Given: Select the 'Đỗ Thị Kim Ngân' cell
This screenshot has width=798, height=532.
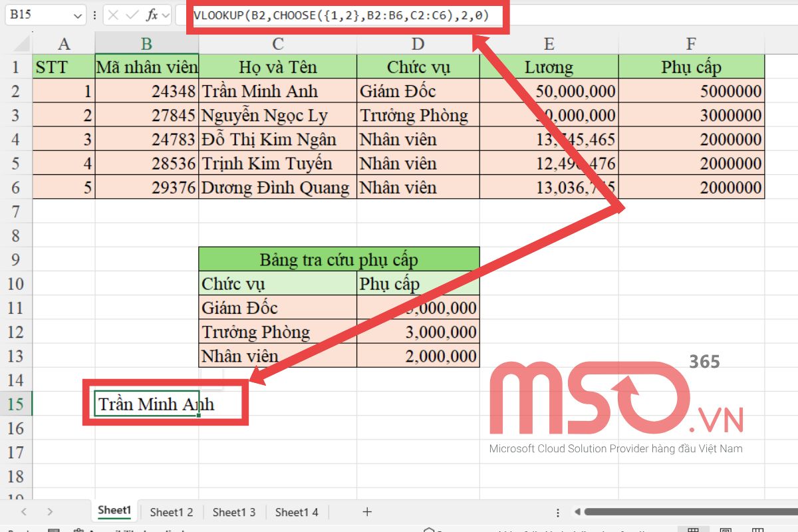Looking at the screenshot, I should click(x=278, y=139).
